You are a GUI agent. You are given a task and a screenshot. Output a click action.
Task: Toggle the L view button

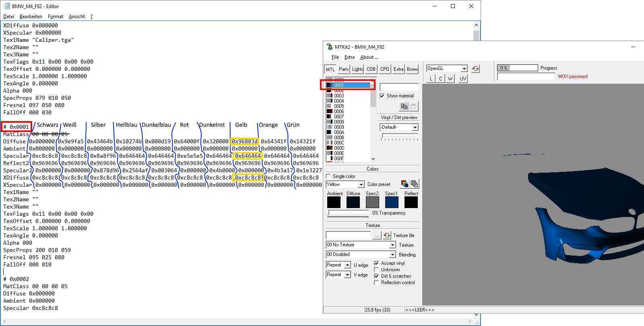[x=431, y=78]
